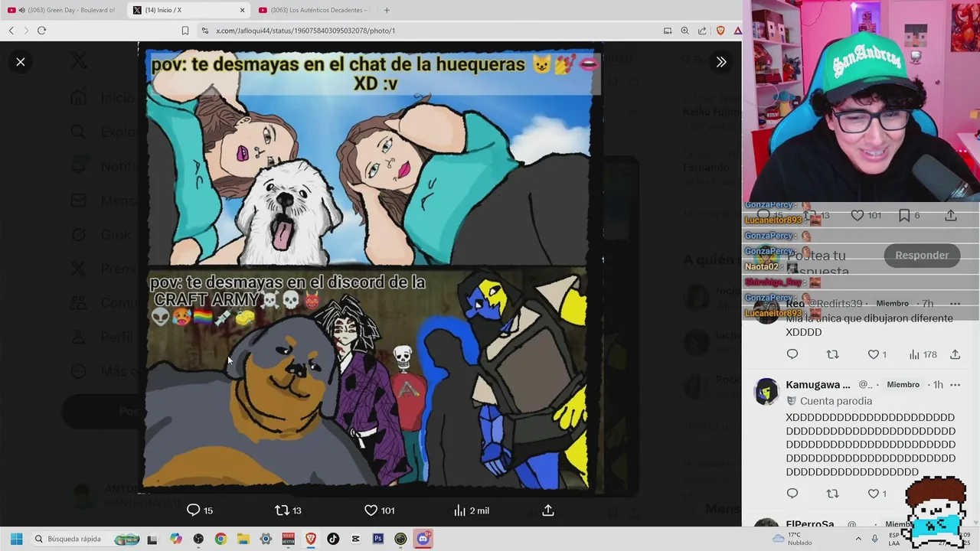Reply to the Kamugawa comment
The image size is (980, 551).
(792, 494)
